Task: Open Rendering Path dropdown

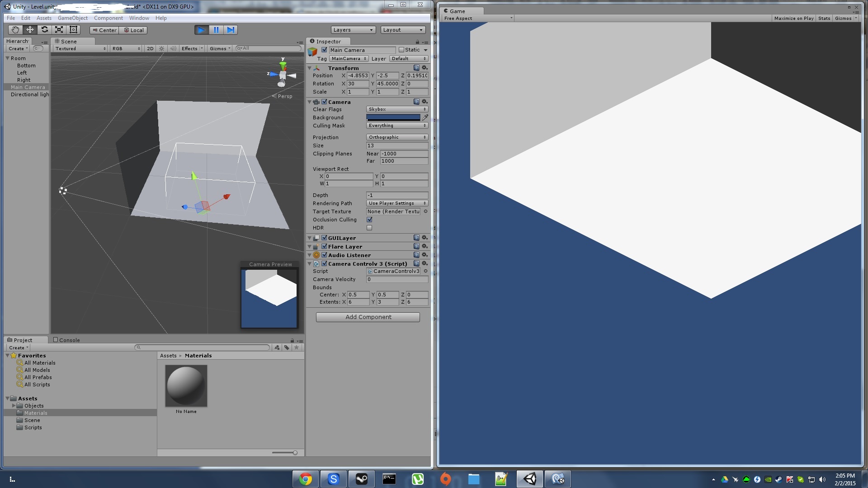Action: pos(397,203)
